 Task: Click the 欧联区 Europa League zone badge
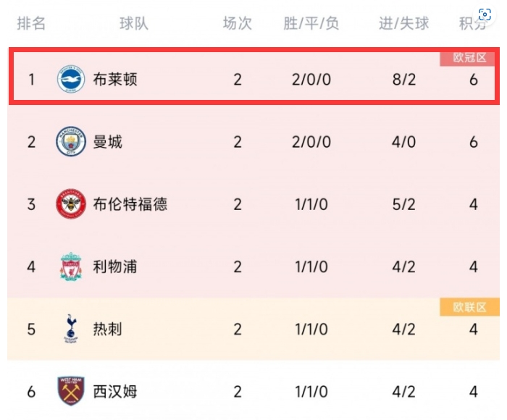pos(469,307)
